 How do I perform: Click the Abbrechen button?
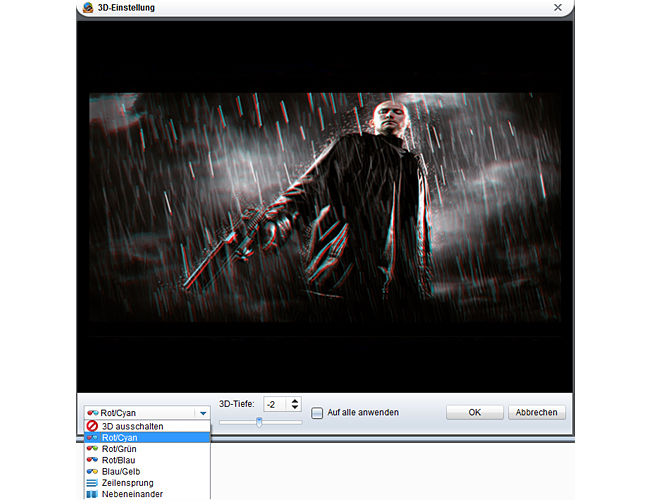pos(536,413)
